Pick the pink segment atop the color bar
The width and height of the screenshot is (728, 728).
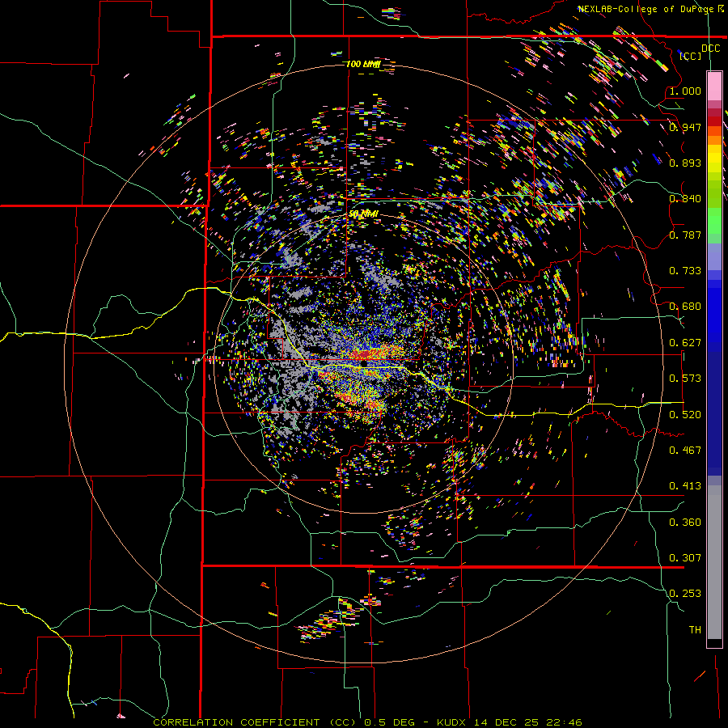coord(714,86)
